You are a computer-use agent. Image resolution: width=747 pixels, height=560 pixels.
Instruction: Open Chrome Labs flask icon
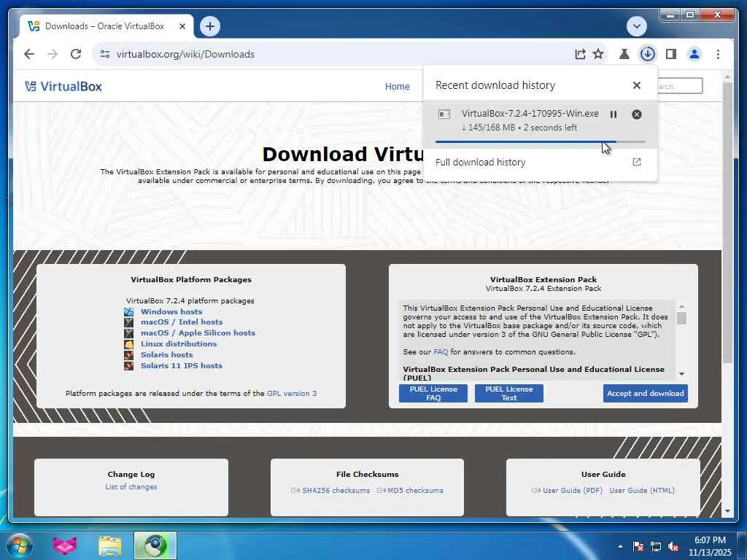[x=624, y=54]
